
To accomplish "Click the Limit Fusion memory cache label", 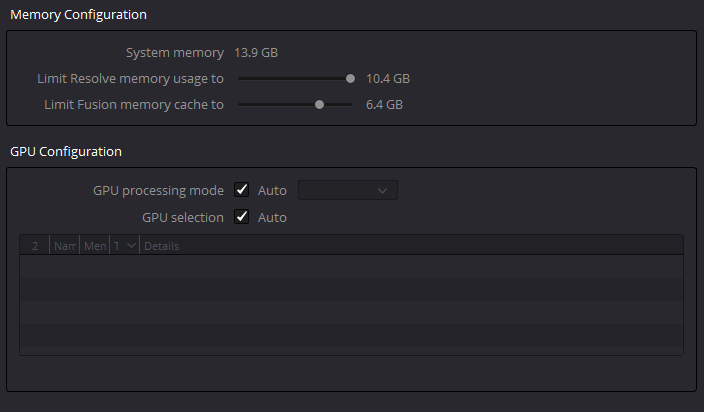I will pos(134,104).
